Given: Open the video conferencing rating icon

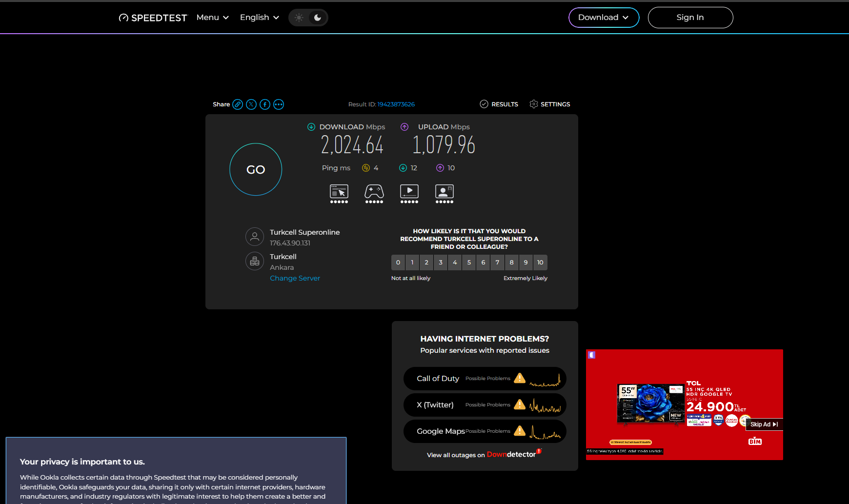Looking at the screenshot, I should coord(445,194).
